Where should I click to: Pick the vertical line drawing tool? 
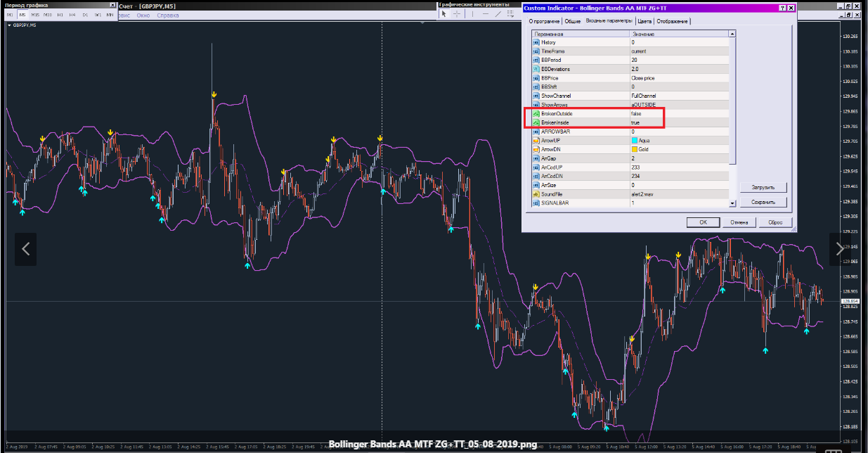click(x=473, y=14)
